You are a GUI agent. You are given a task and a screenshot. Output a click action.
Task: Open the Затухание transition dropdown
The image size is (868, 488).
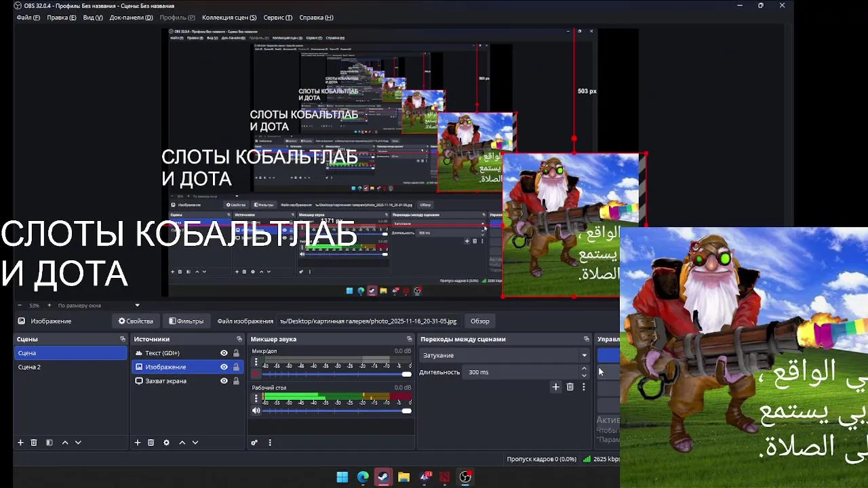coord(505,355)
